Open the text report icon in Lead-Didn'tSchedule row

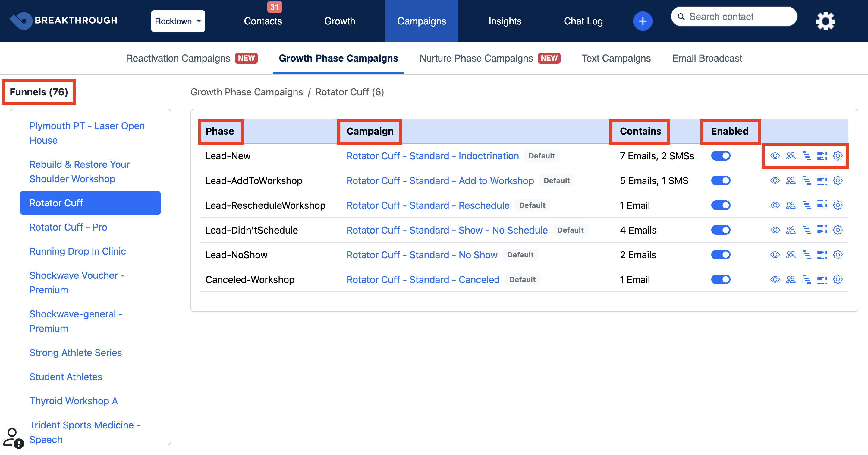click(x=822, y=230)
